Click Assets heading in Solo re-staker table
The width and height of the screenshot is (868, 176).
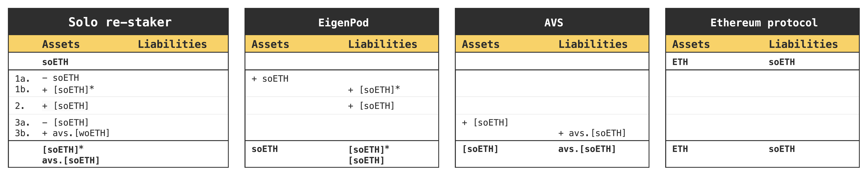(61, 44)
